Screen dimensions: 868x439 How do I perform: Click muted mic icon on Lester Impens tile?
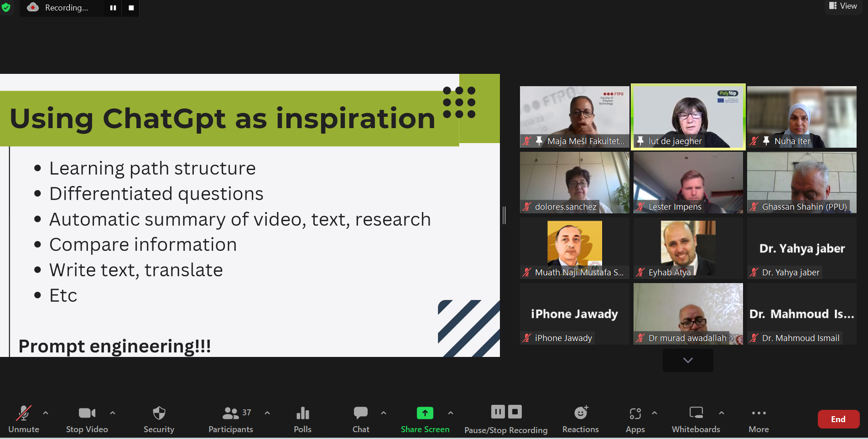pyautogui.click(x=640, y=207)
